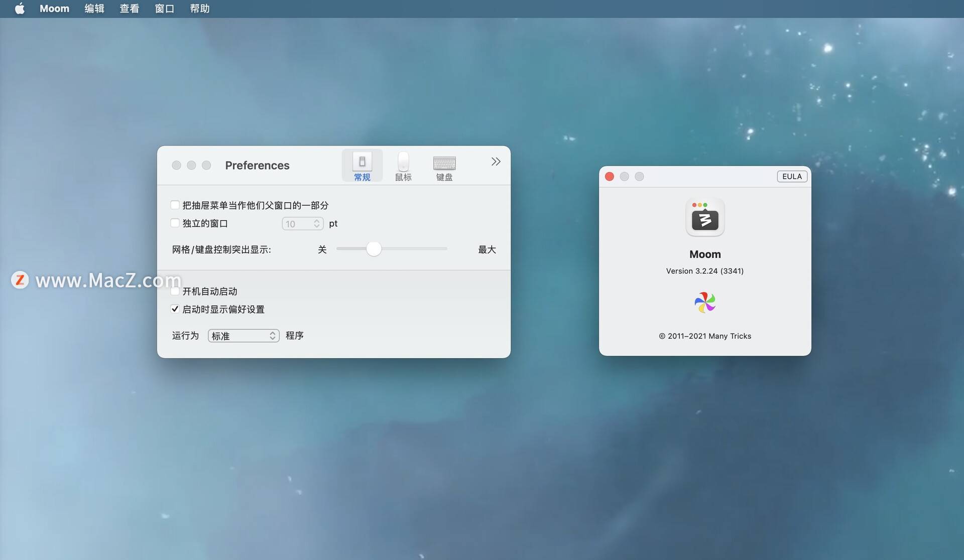This screenshot has width=964, height=560.
Task: Click the grid highlight slider knob
Action: coord(374,249)
